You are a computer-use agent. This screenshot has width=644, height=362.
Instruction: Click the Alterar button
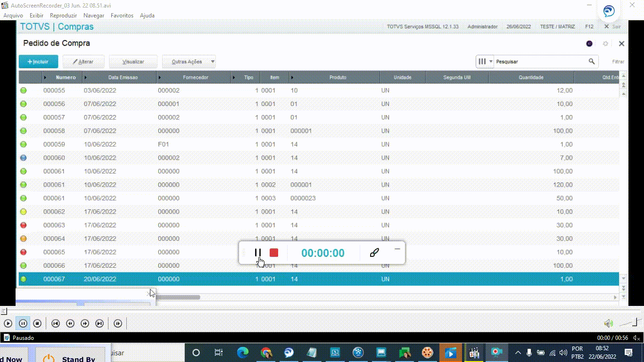tap(83, 62)
